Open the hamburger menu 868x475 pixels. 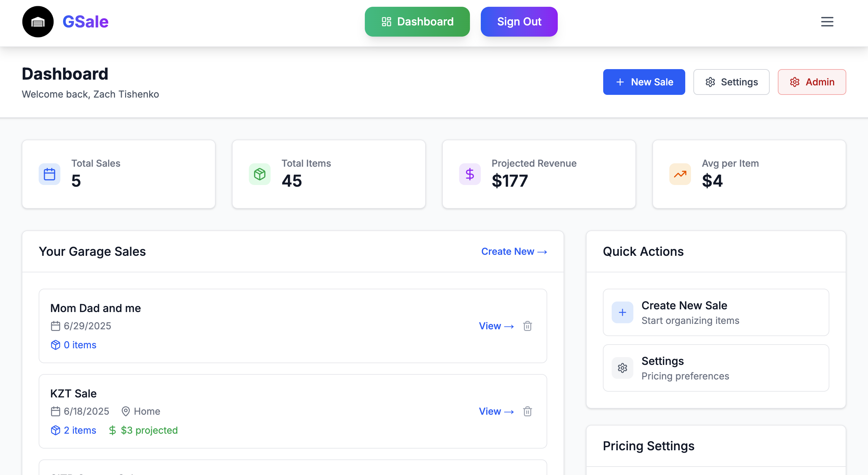[x=827, y=22]
